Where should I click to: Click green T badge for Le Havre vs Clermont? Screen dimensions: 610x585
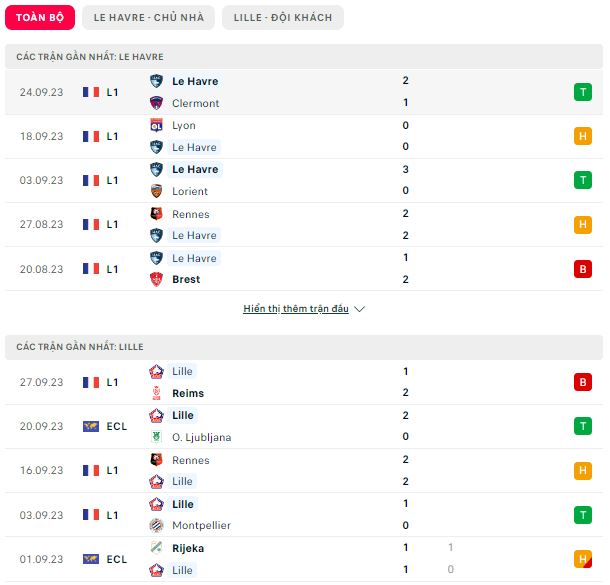pyautogui.click(x=582, y=92)
